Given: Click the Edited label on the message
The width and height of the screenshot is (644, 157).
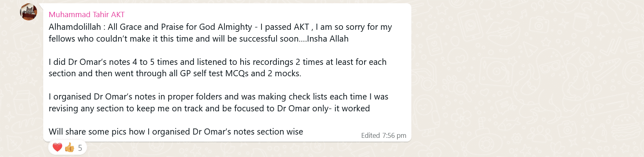Looking at the screenshot, I should [x=370, y=135].
